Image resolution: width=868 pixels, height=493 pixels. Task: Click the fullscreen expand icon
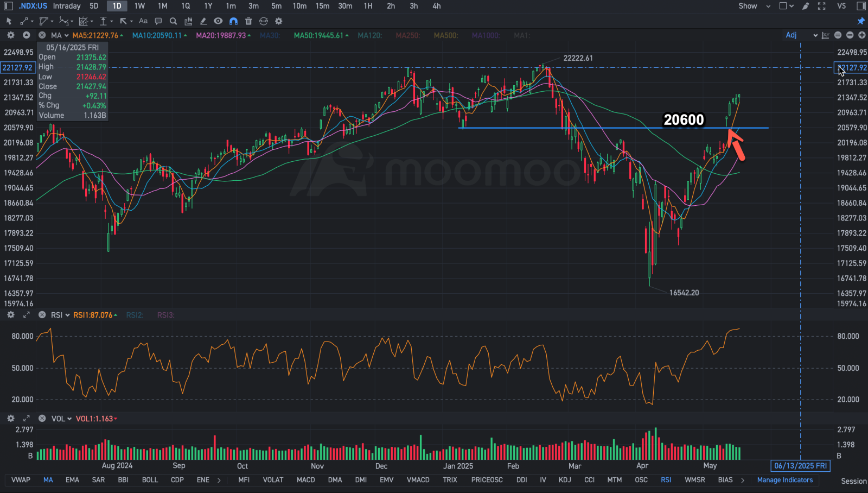pos(822,6)
